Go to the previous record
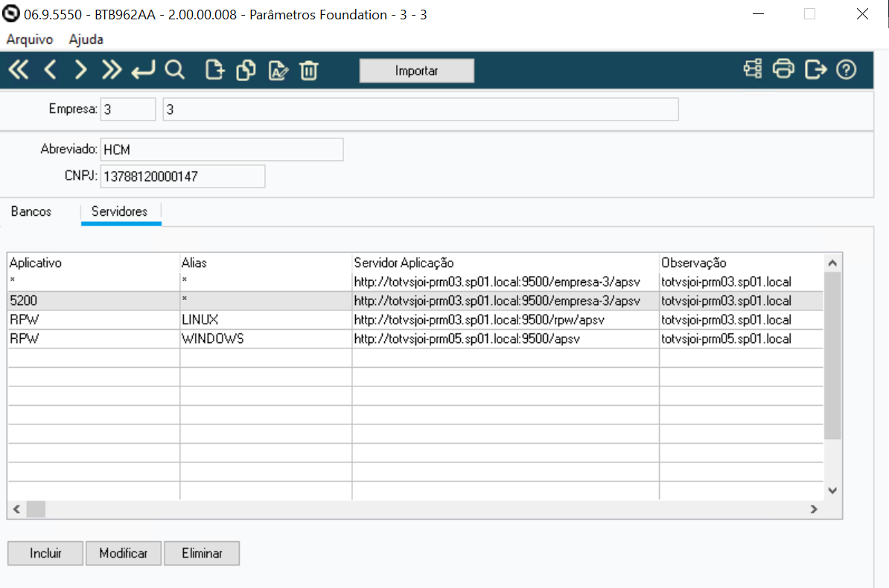Screen dimensions: 889x588 coord(49,69)
